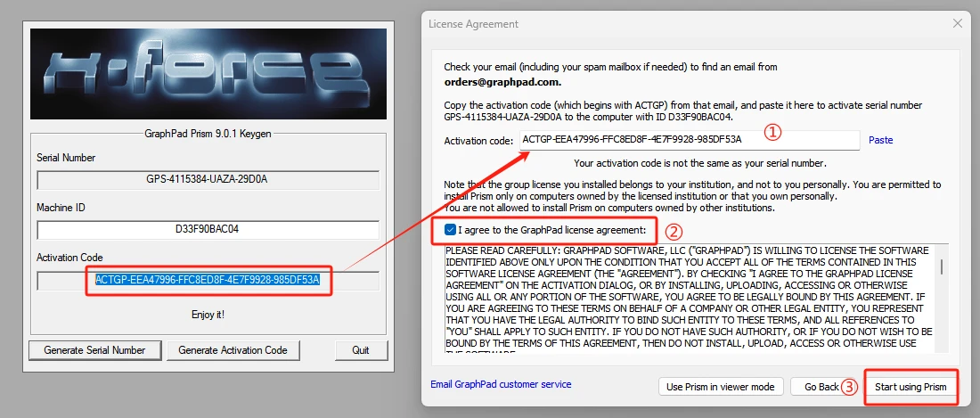
Task: Click the Activation code box in License Agreement
Action: click(689, 140)
